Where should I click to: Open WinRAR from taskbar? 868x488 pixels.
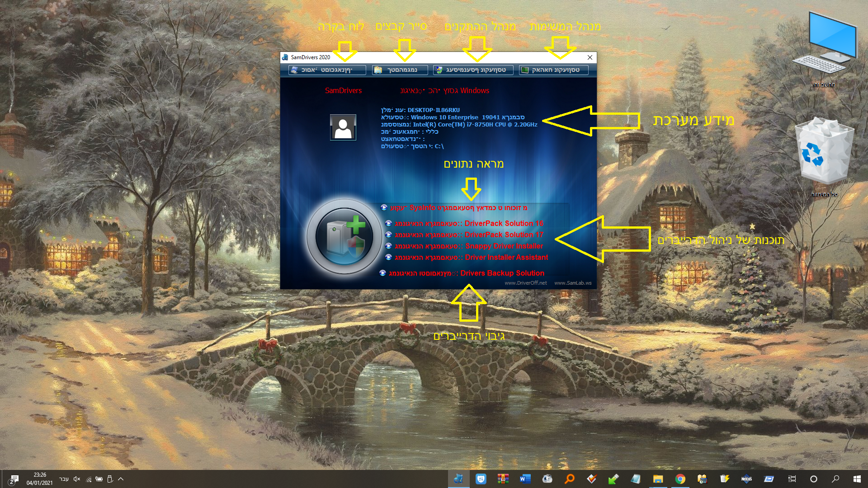pyautogui.click(x=503, y=479)
